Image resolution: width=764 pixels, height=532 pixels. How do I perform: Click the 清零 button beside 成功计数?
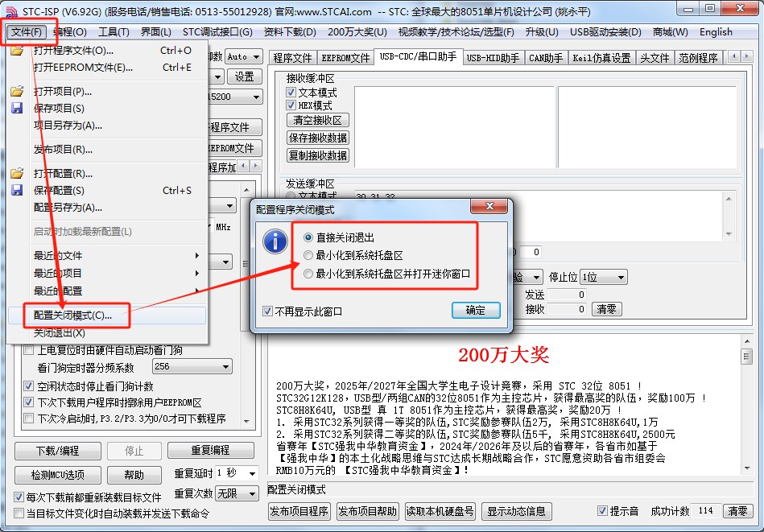coord(737,511)
